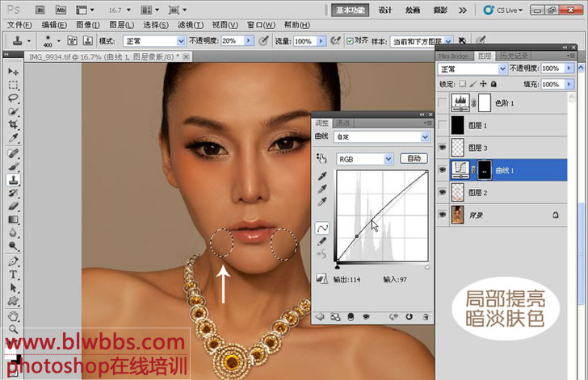Screen dimensions: 588x380
Task: Select the Eraser tool
Action: [x=13, y=206]
